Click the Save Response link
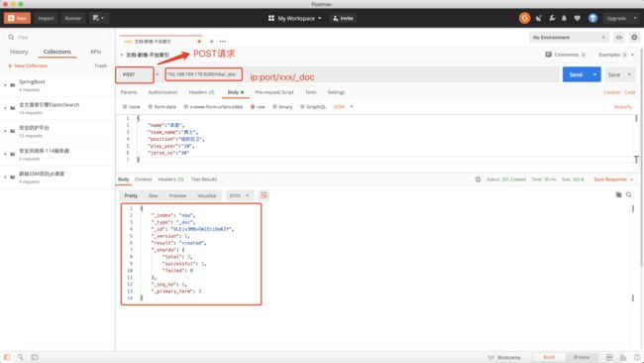The image size is (644, 363). pos(610,180)
